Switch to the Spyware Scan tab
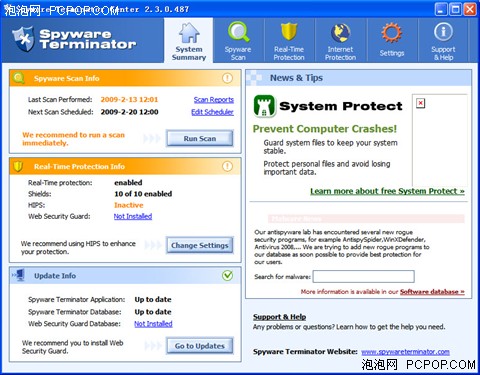Image resolution: width=480 pixels, height=375 pixels. click(x=238, y=41)
